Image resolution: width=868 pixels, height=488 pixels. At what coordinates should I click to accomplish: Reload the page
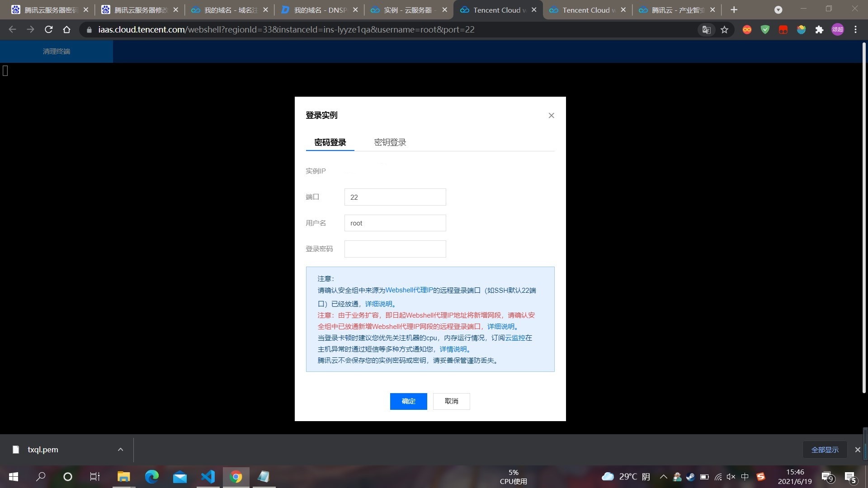(x=48, y=29)
